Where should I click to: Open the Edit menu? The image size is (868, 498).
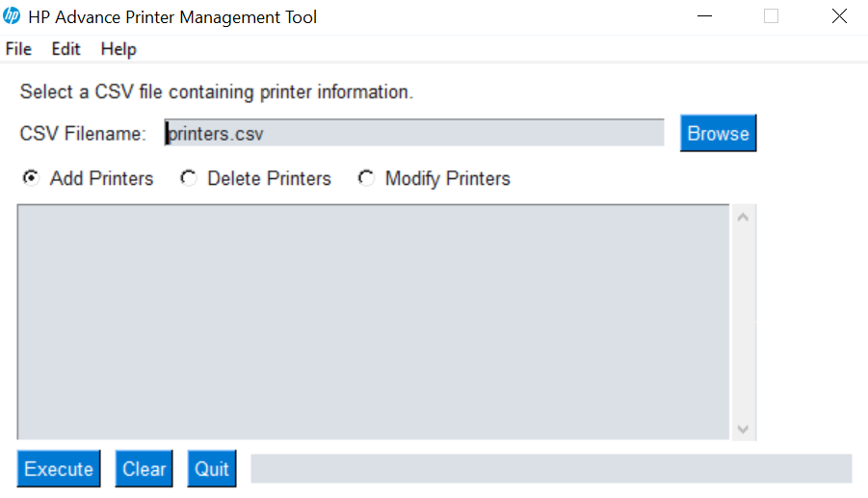click(66, 49)
